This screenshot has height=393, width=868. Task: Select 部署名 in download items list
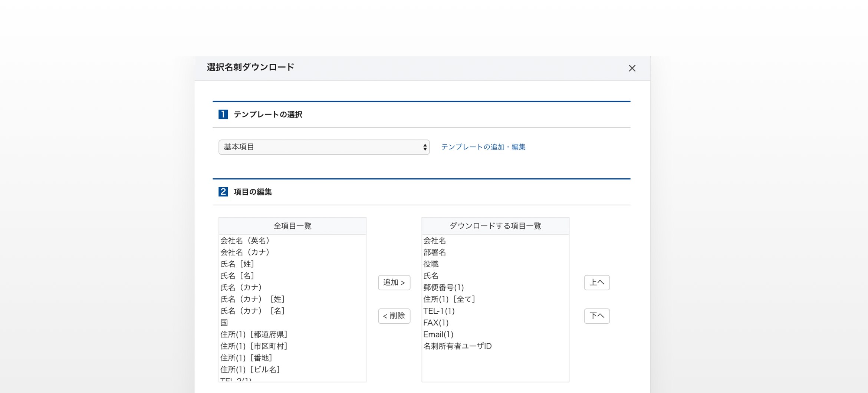[495, 252]
